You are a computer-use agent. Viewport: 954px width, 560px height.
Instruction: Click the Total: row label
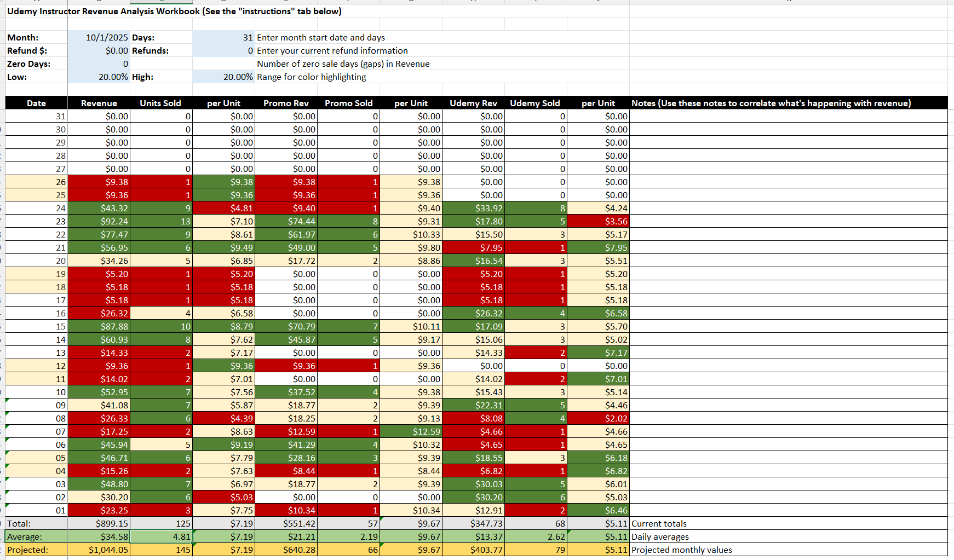(x=37, y=523)
